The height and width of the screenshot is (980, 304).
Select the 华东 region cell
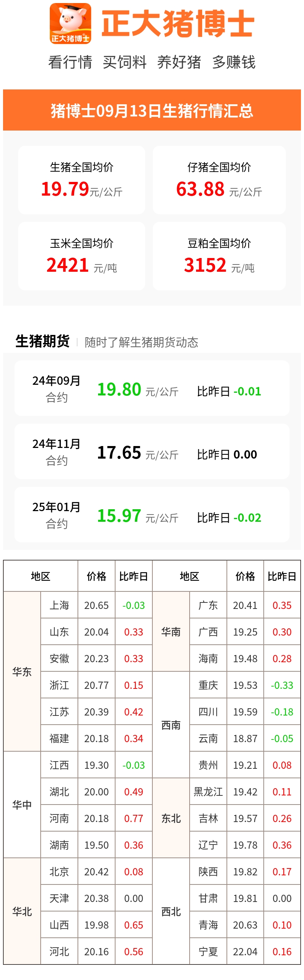point(22,672)
